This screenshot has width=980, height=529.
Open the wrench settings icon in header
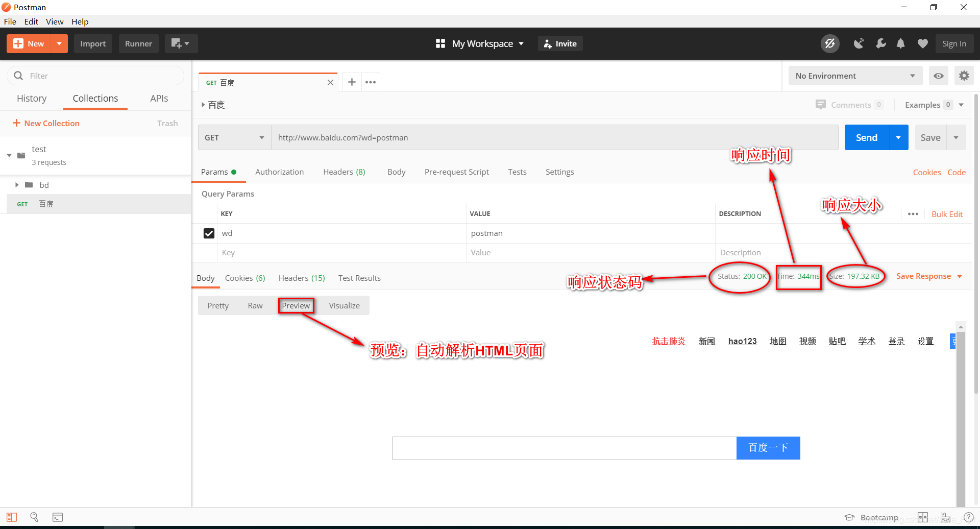click(880, 44)
